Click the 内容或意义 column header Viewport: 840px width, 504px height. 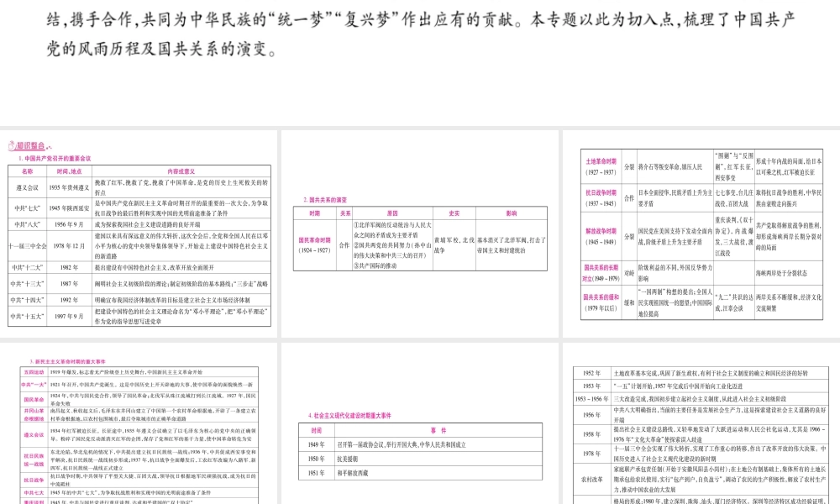pyautogui.click(x=181, y=171)
